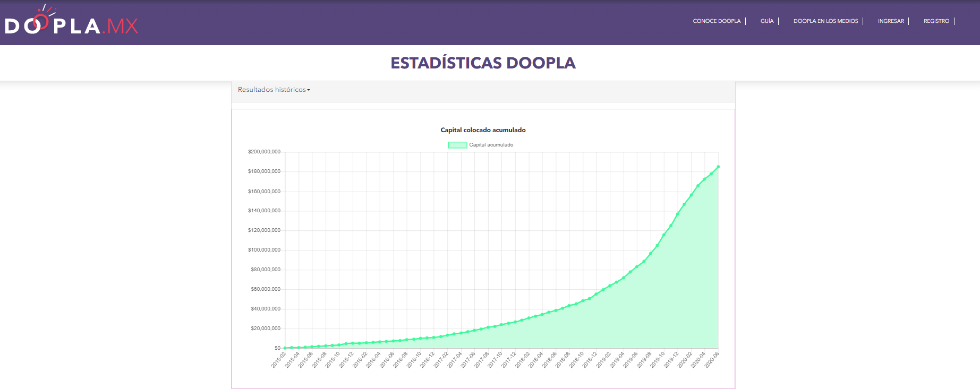Viewport: 980px width, 389px height.
Task: Click the Doopla.mx logo
Action: [71, 22]
